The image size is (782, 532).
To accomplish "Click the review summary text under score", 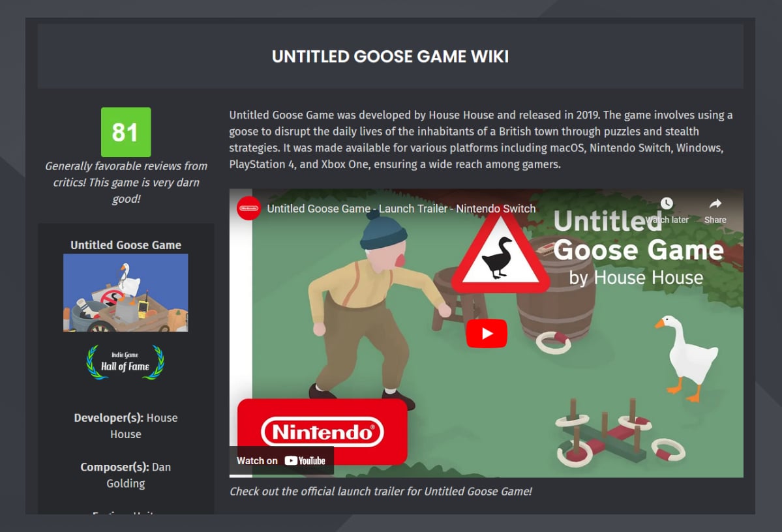I will [126, 182].
